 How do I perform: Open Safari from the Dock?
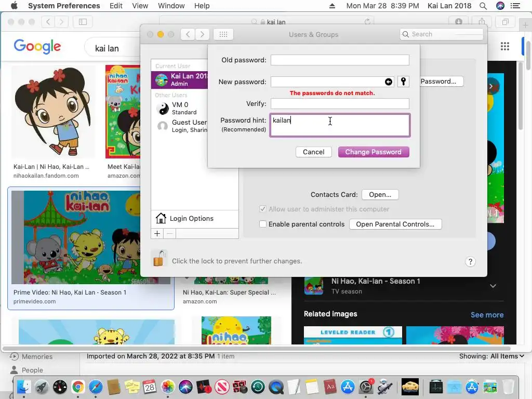96,387
